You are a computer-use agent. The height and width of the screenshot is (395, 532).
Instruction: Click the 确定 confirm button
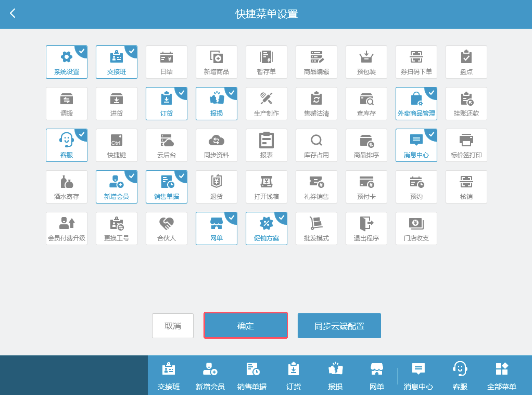[x=246, y=325]
